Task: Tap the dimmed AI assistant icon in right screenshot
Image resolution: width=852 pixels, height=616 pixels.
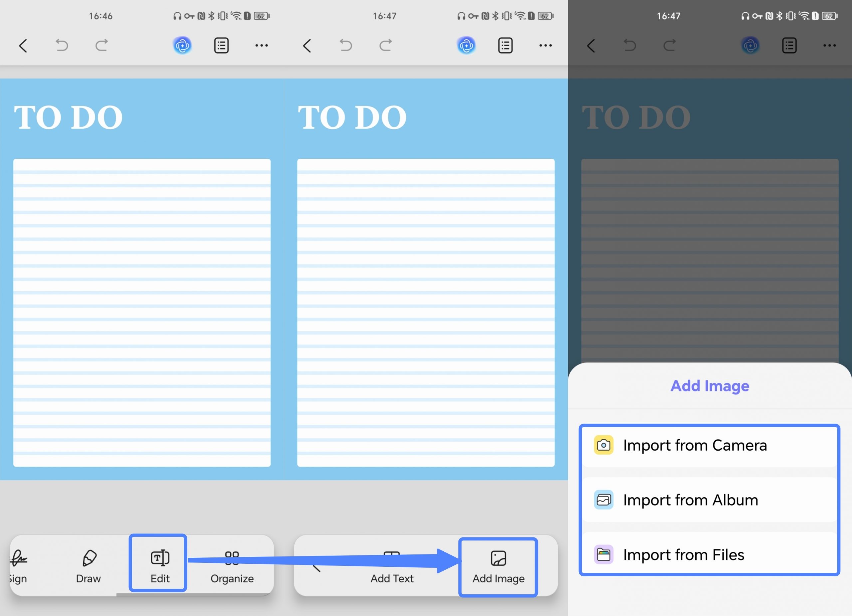Action: (x=750, y=46)
